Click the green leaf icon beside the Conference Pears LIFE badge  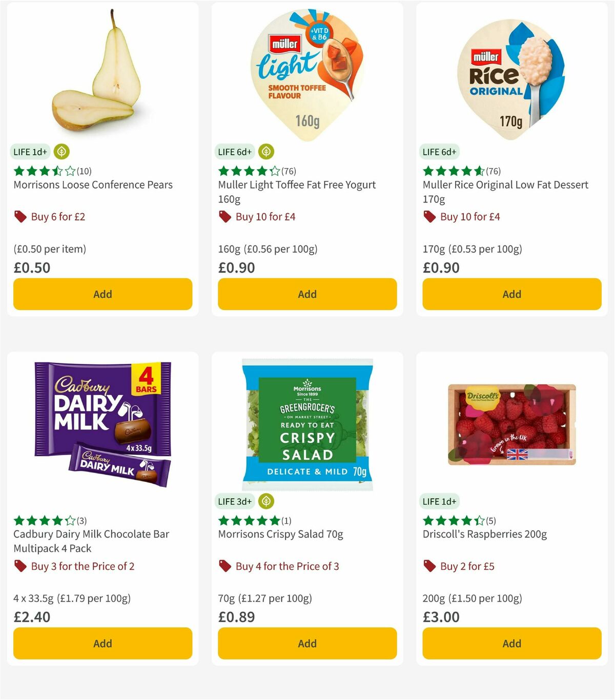tap(61, 152)
